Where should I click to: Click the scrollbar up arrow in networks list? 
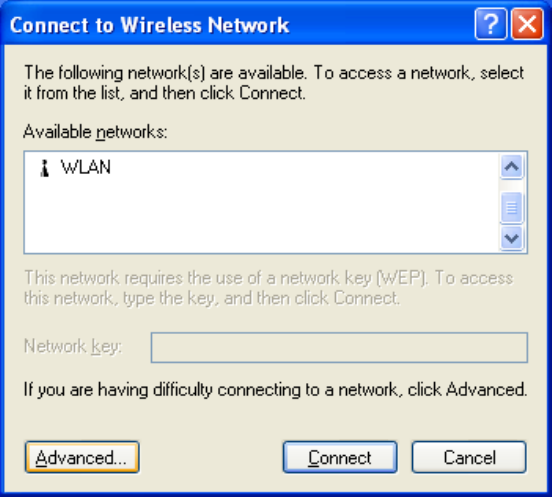click(x=512, y=166)
